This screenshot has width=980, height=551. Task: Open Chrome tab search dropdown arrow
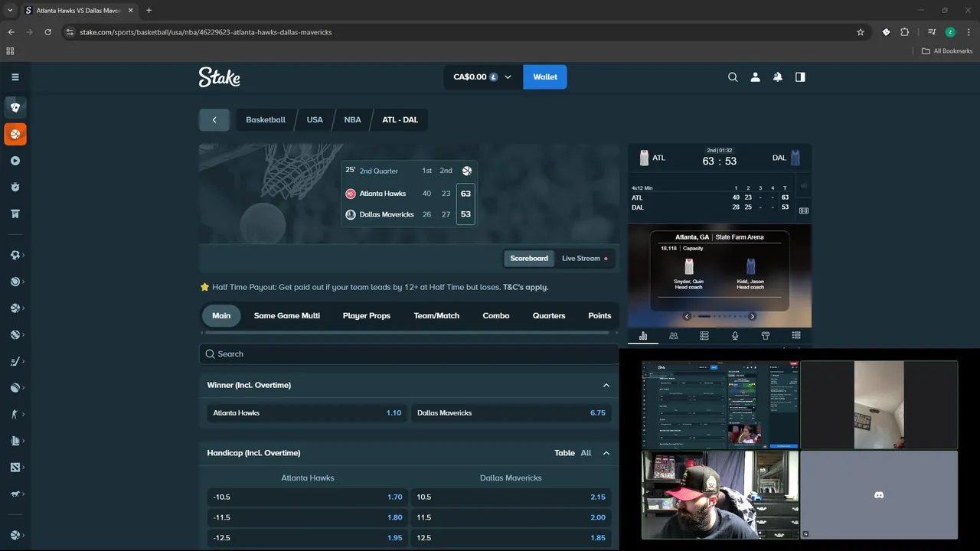10,10
